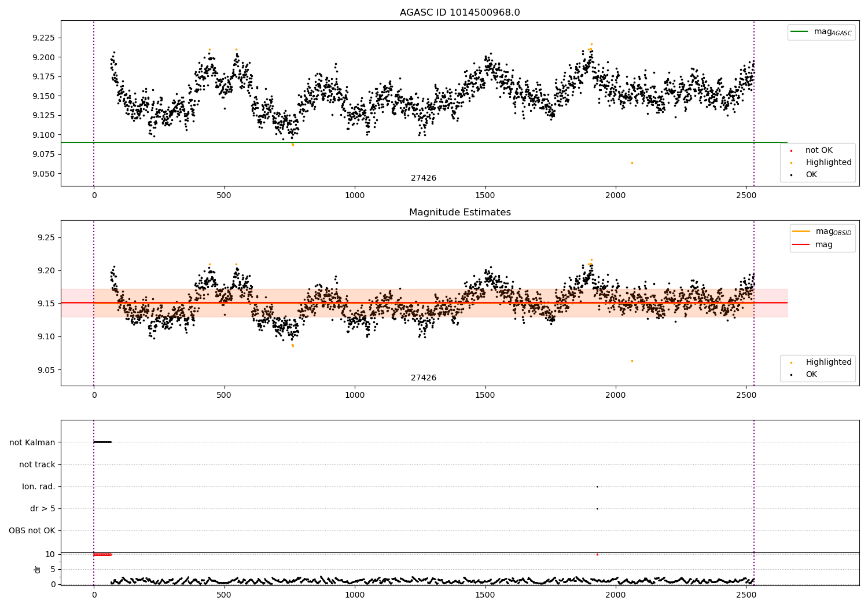Select 'OK' legend entry in top plot
This screenshot has width=868, height=608.
coord(811,175)
